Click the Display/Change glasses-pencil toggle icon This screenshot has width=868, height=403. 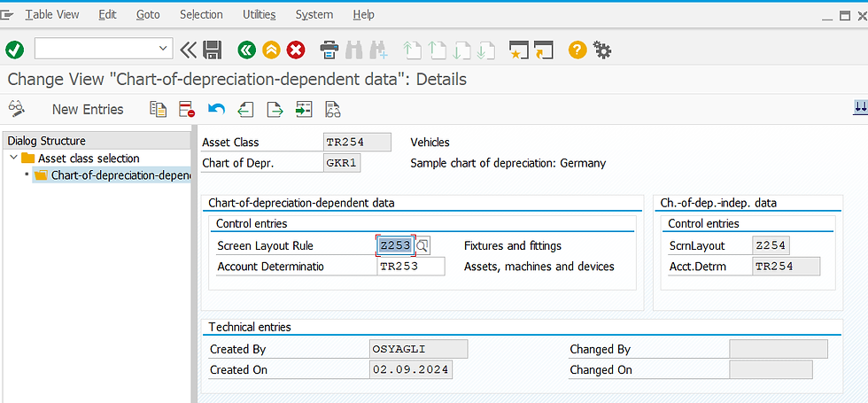click(x=17, y=108)
